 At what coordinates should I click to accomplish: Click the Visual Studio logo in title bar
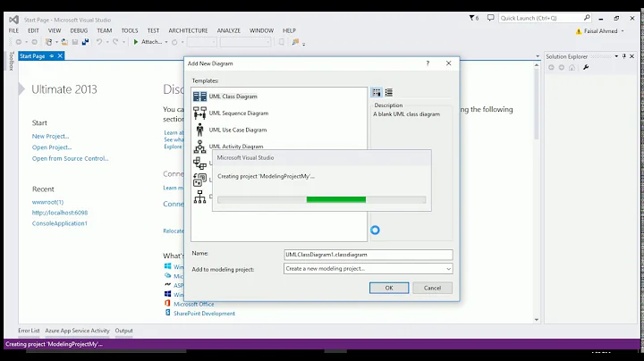click(x=14, y=20)
